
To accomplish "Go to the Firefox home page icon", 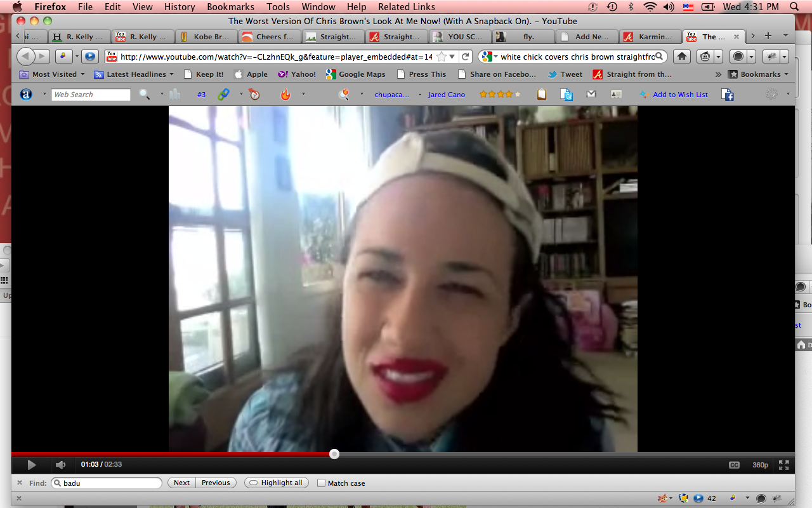I will click(681, 57).
